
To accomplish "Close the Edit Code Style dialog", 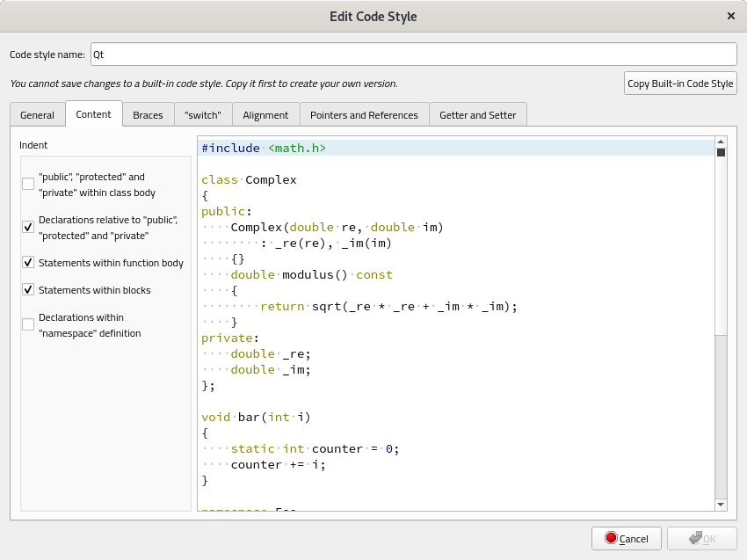I will pos(730,16).
